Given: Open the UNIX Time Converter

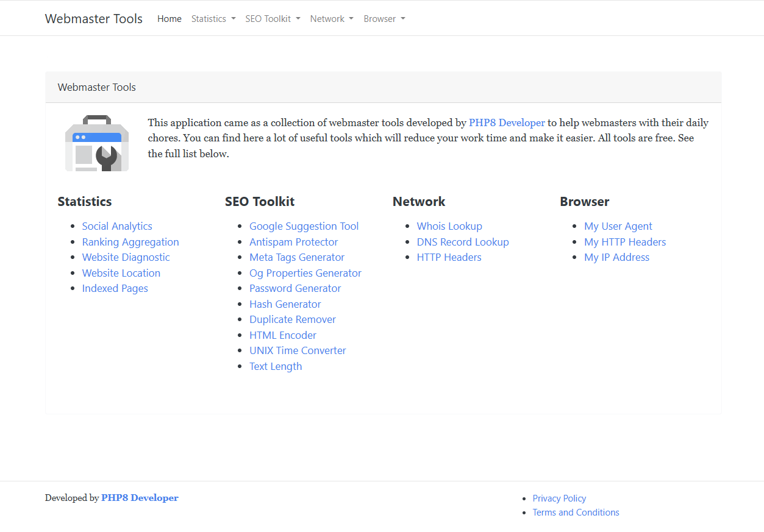Looking at the screenshot, I should pos(298,350).
